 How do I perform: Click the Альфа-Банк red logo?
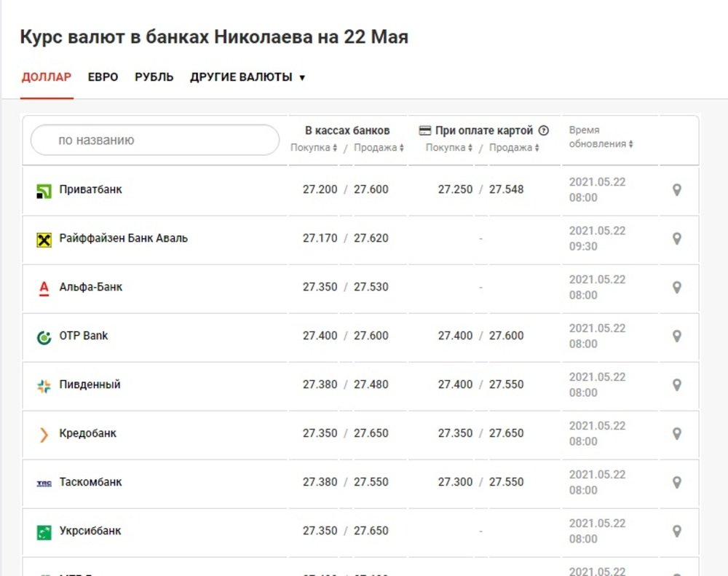(44, 288)
